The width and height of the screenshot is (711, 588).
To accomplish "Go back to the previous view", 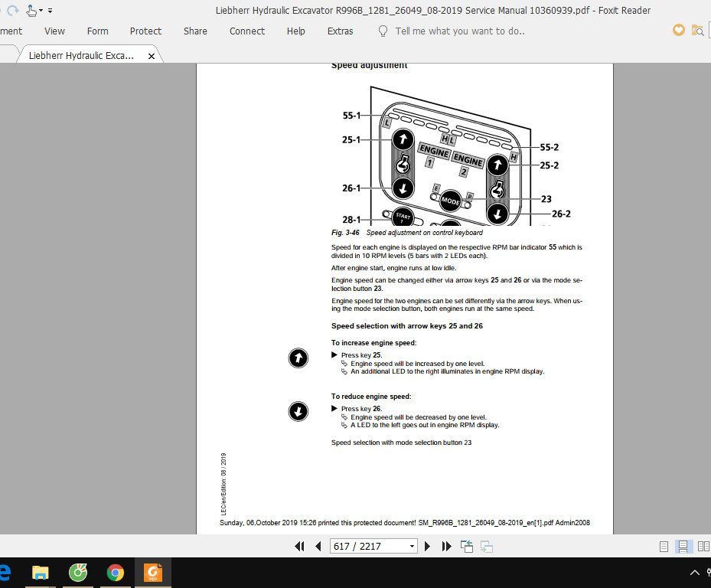I will [x=465, y=546].
